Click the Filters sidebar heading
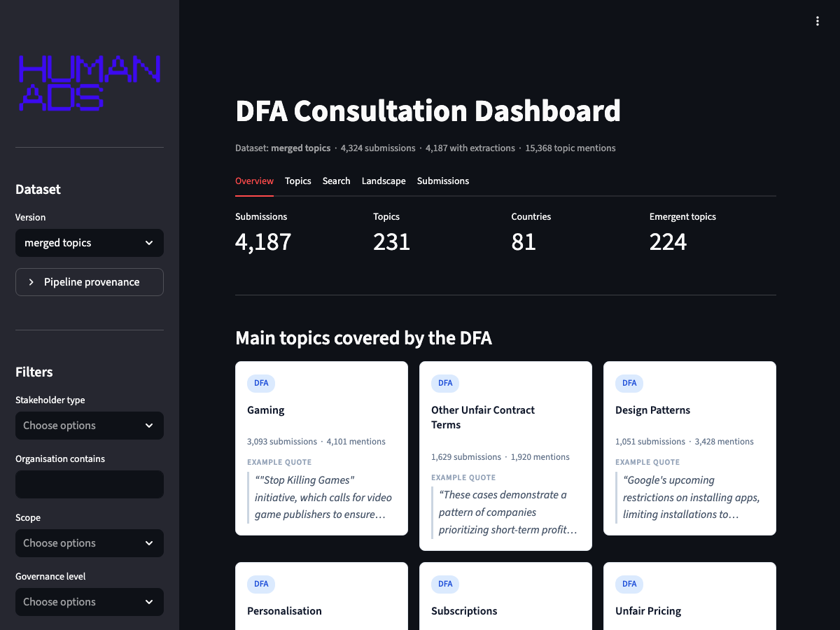 pyautogui.click(x=34, y=372)
